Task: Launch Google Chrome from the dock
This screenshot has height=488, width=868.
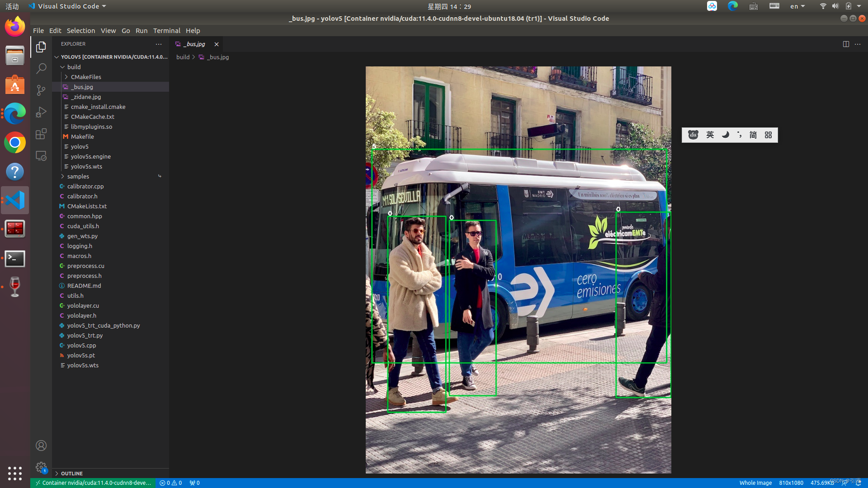Action: [15, 143]
